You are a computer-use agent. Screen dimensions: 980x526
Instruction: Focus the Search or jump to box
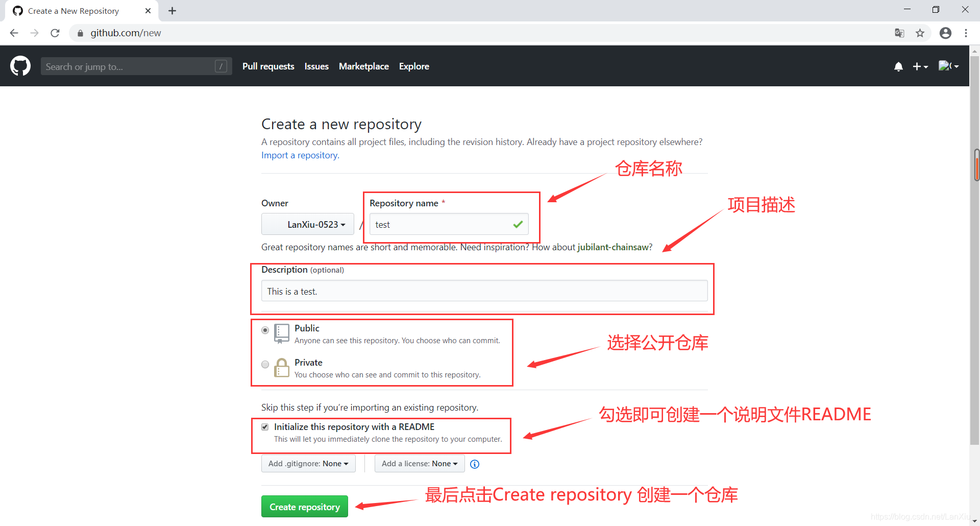tap(136, 66)
